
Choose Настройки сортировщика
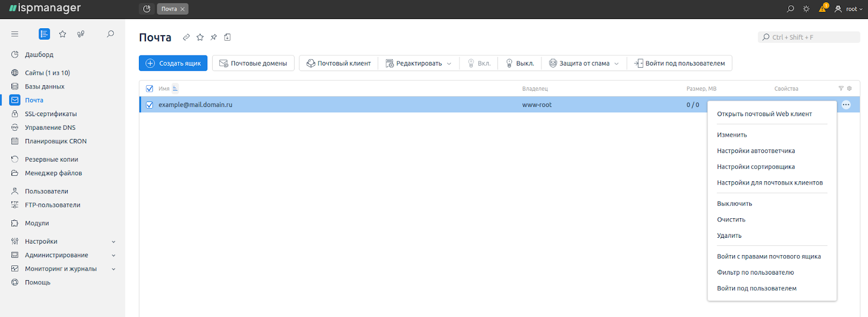(756, 167)
